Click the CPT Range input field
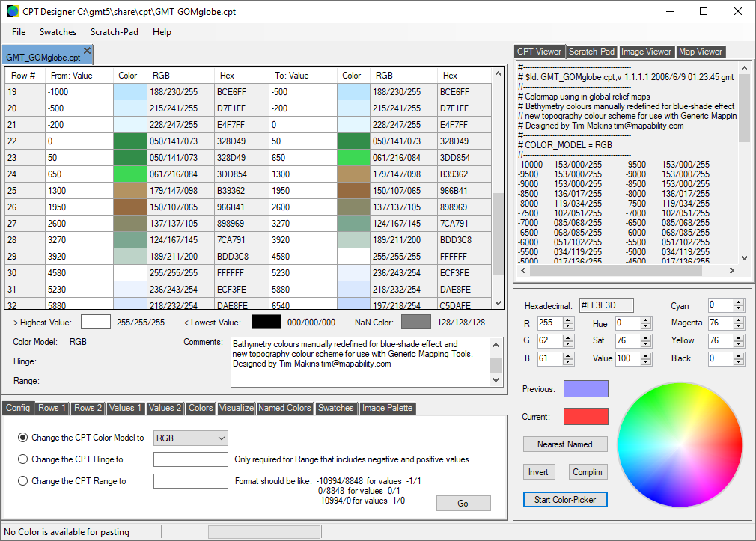This screenshot has width=756, height=541. (190, 481)
